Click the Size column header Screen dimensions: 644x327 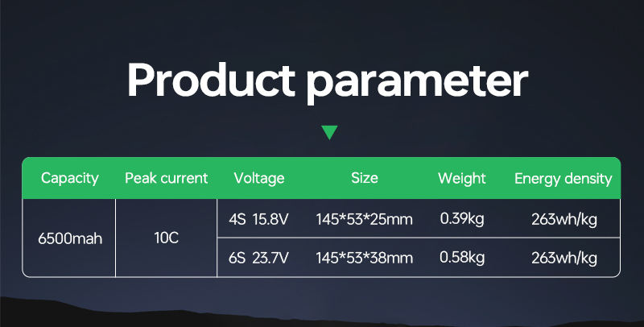(x=364, y=178)
